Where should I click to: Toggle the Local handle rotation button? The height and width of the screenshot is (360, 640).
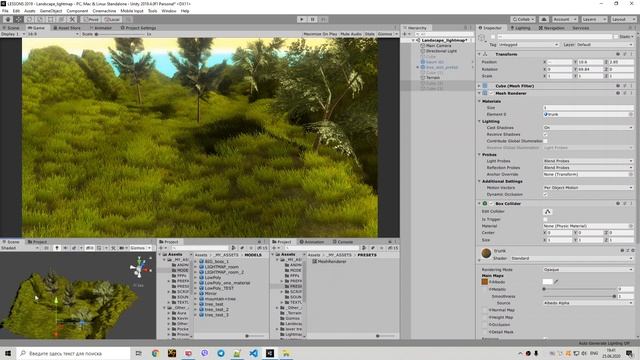tap(111, 19)
